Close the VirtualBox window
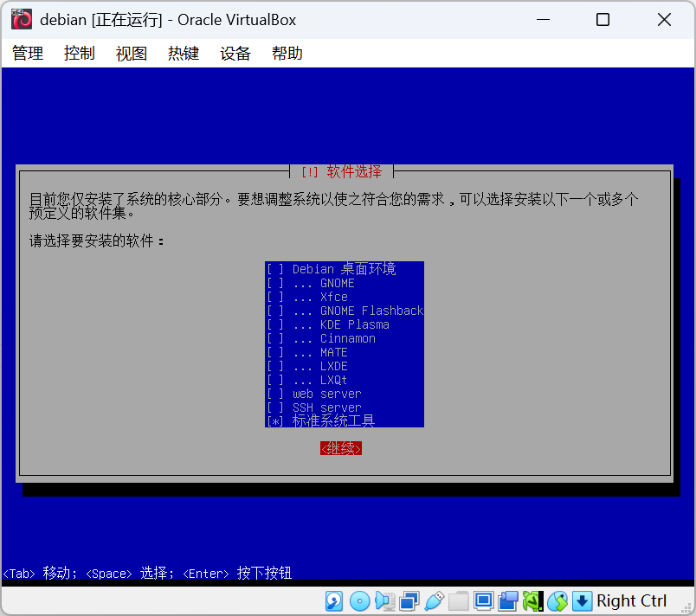This screenshot has width=696, height=616. click(664, 20)
